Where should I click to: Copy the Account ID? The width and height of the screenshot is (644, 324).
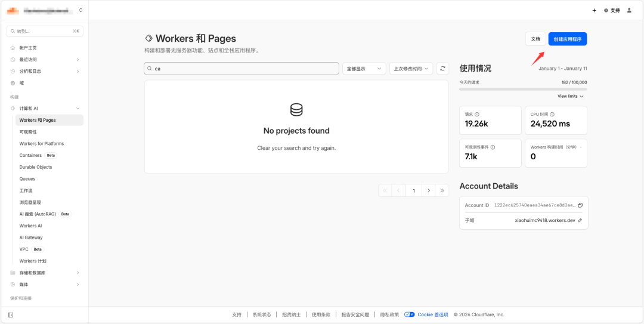[x=580, y=205]
